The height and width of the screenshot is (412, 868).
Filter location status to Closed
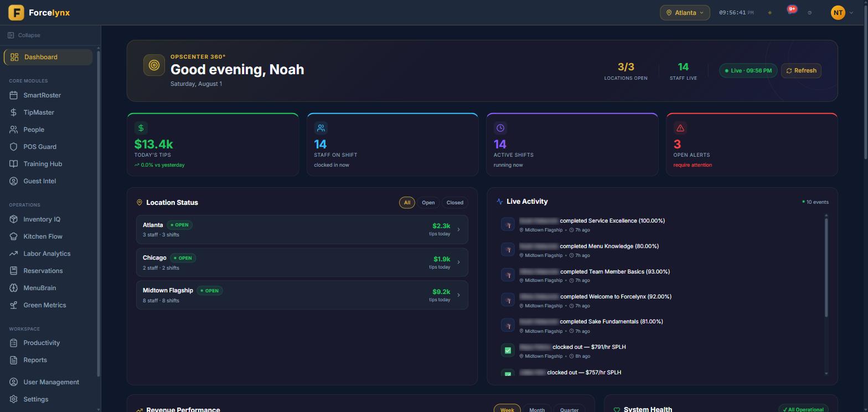[455, 203]
